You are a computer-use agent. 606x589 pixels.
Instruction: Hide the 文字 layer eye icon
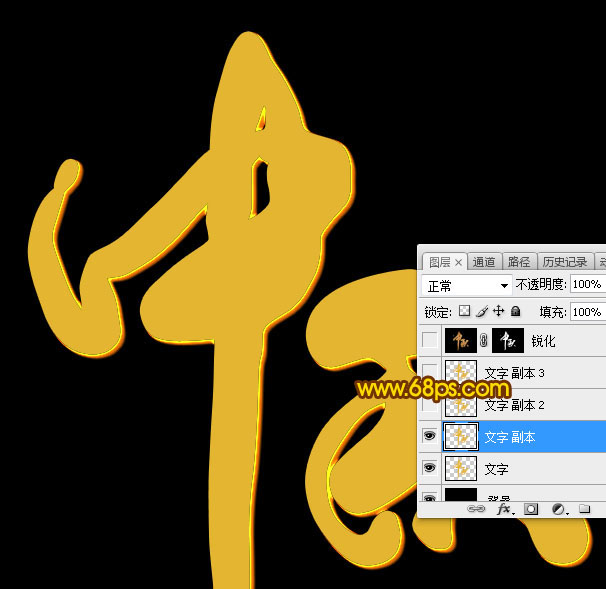(x=429, y=468)
